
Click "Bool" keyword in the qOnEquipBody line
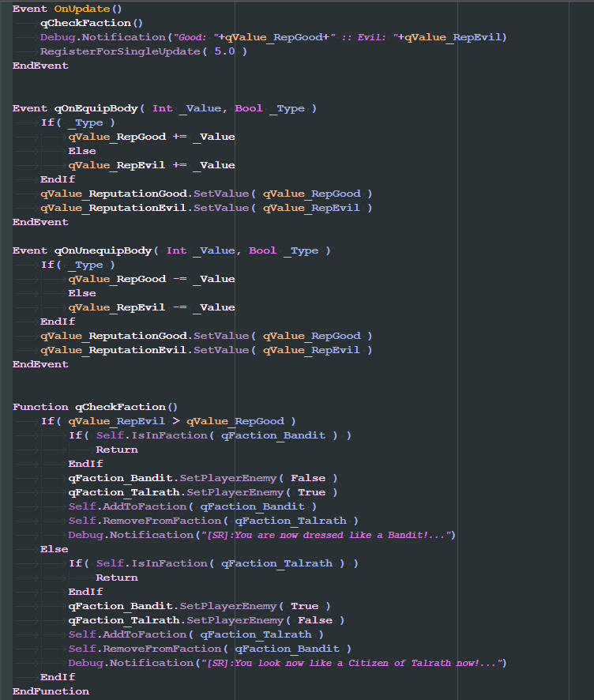click(249, 108)
